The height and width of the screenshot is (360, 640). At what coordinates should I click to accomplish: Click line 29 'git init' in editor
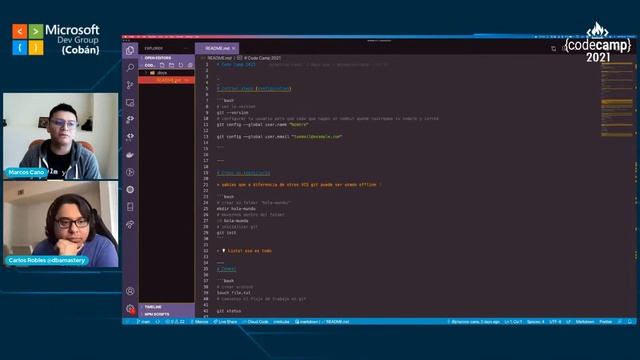[226, 233]
